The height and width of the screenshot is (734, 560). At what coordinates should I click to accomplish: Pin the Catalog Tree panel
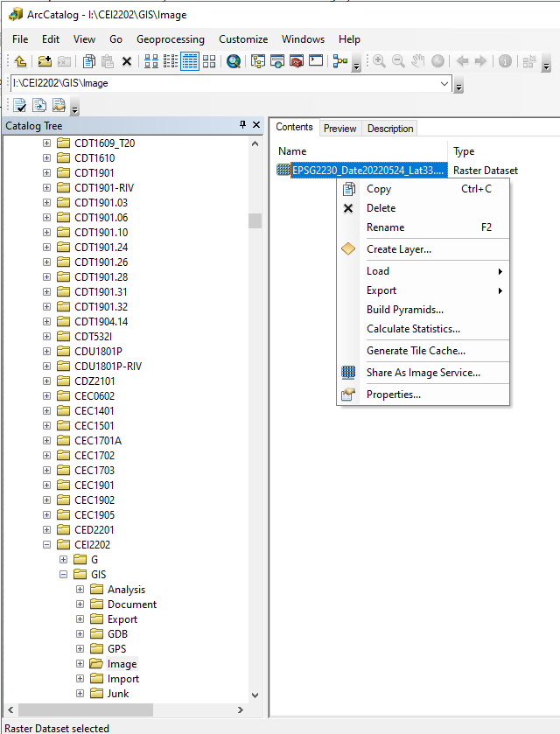[242, 124]
